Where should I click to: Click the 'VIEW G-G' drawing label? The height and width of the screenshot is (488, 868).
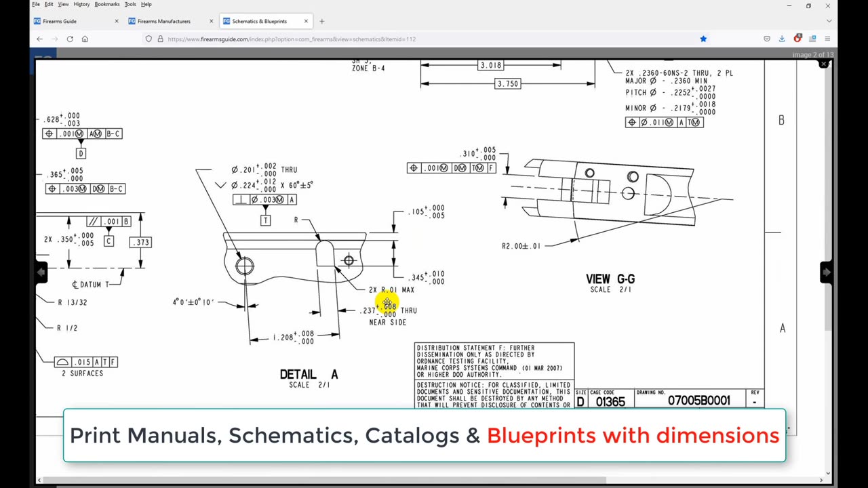tap(610, 279)
